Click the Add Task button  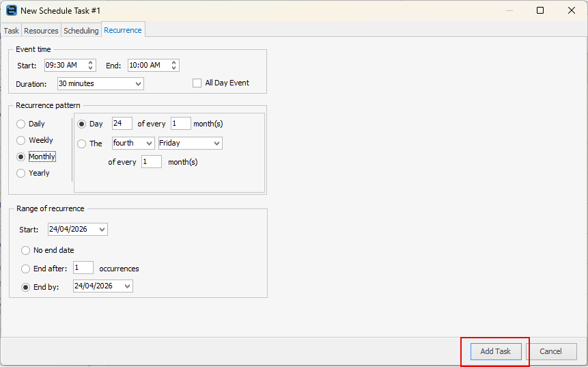coord(496,351)
